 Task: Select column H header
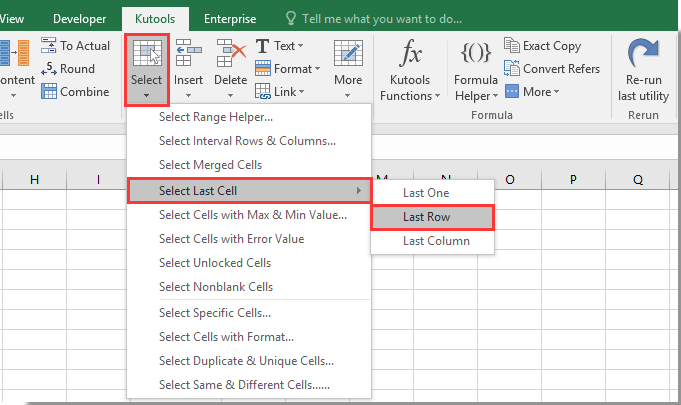click(34, 179)
